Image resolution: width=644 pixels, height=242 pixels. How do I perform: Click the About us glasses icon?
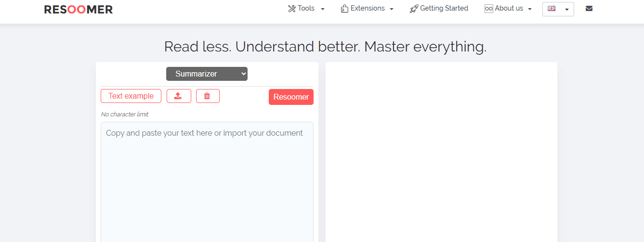coord(489,9)
